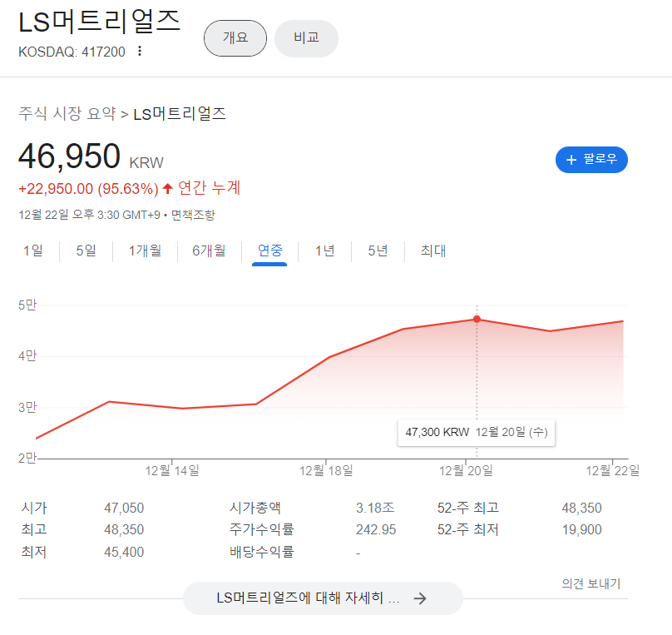Click the 면책조항 disclaimer link
The height and width of the screenshot is (635, 672).
pyautogui.click(x=193, y=215)
